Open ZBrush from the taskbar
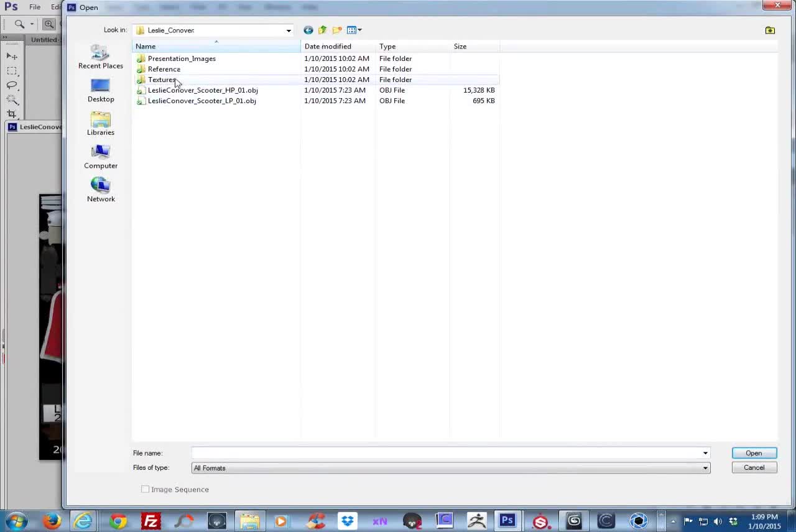The width and height of the screenshot is (796, 532). pos(477,521)
